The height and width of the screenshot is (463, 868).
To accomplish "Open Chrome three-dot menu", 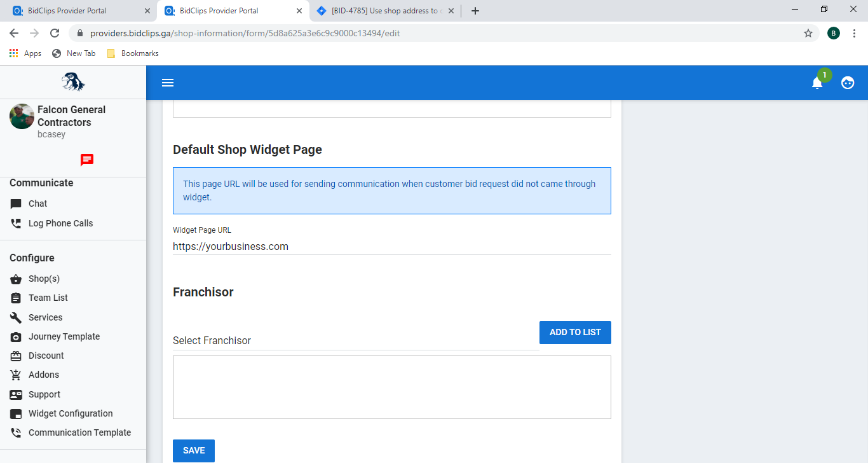I will [x=854, y=33].
